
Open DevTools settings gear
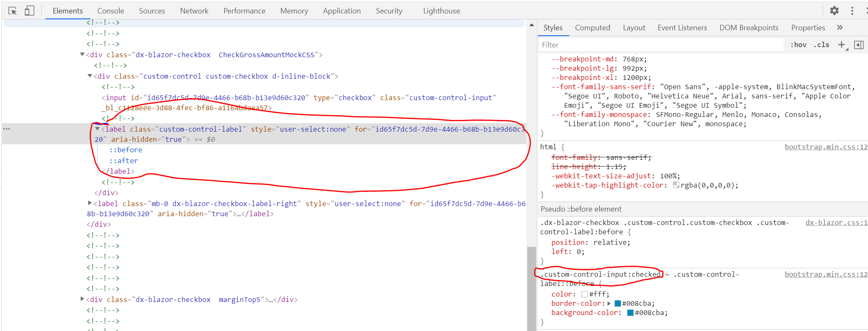[x=834, y=11]
